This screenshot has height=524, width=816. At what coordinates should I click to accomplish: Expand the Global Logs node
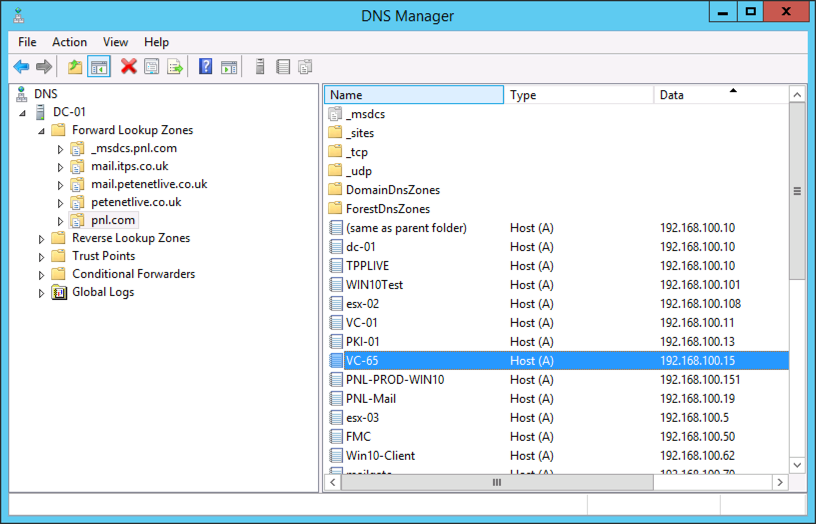tap(41, 293)
